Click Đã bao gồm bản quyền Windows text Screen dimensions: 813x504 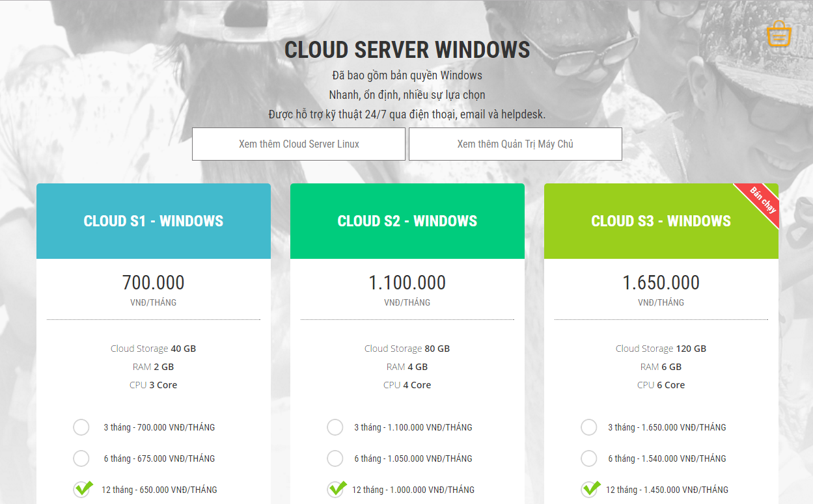pyautogui.click(x=407, y=75)
